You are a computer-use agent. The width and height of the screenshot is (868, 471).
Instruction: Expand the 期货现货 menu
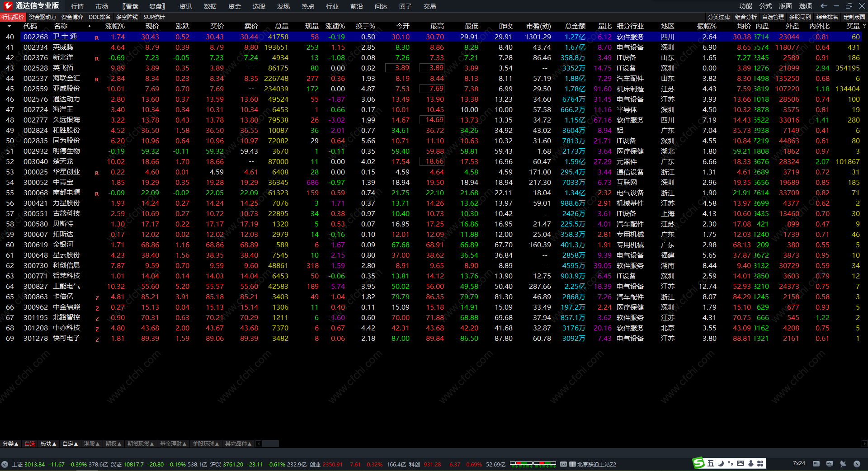[141, 444]
